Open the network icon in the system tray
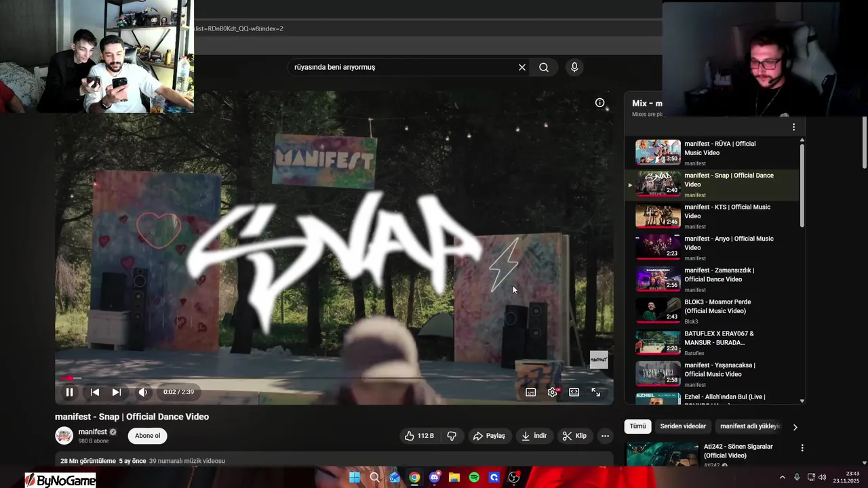868x488 pixels. [x=811, y=477]
